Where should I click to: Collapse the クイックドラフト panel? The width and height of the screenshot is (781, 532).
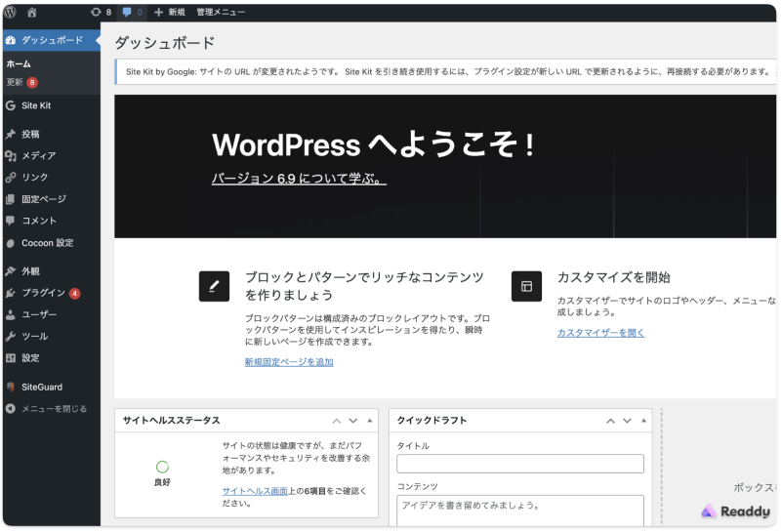pos(643,421)
